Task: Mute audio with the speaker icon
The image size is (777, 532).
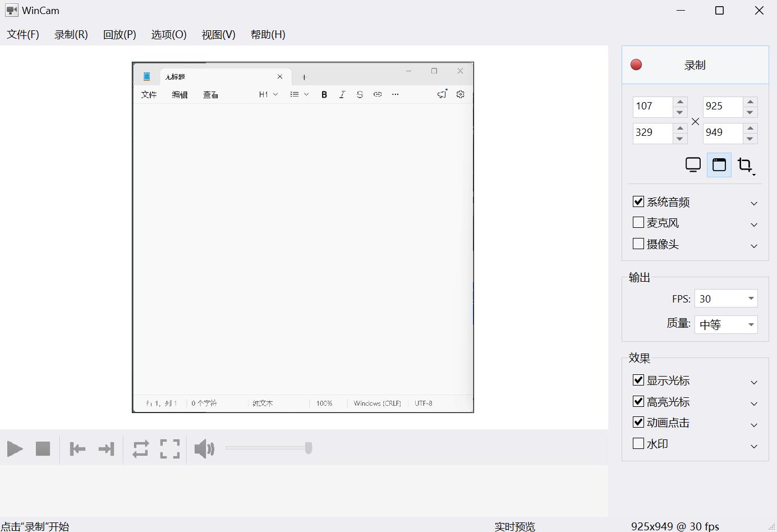Action: tap(204, 449)
